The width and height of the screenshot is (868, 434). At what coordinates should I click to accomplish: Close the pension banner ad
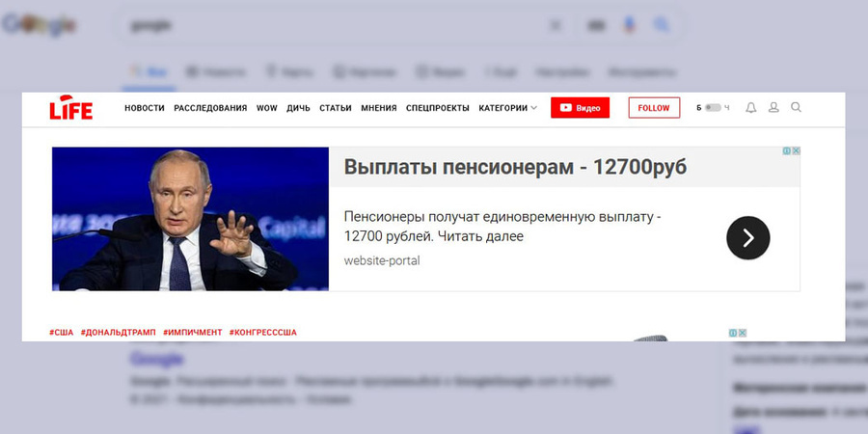pyautogui.click(x=796, y=151)
